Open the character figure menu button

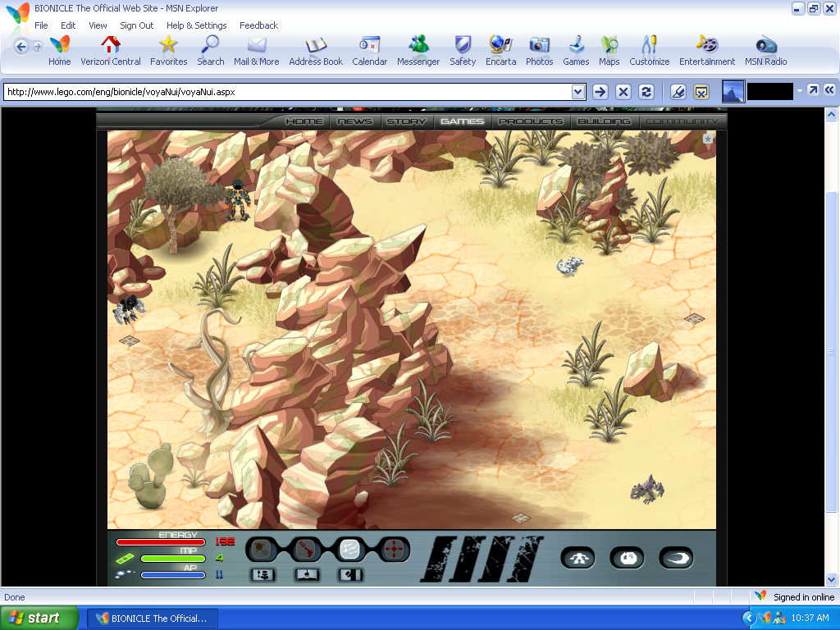point(577,558)
